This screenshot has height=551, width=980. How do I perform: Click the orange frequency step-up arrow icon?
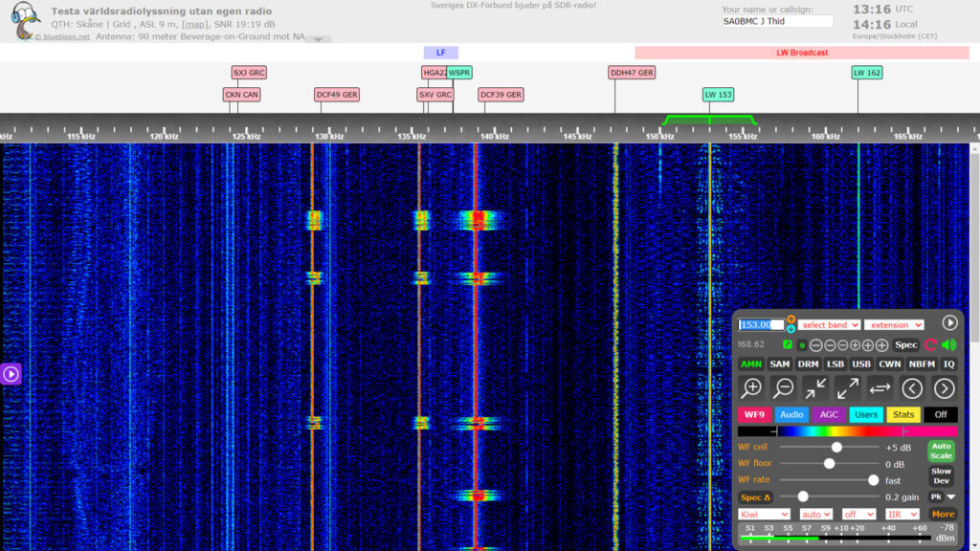[791, 320]
